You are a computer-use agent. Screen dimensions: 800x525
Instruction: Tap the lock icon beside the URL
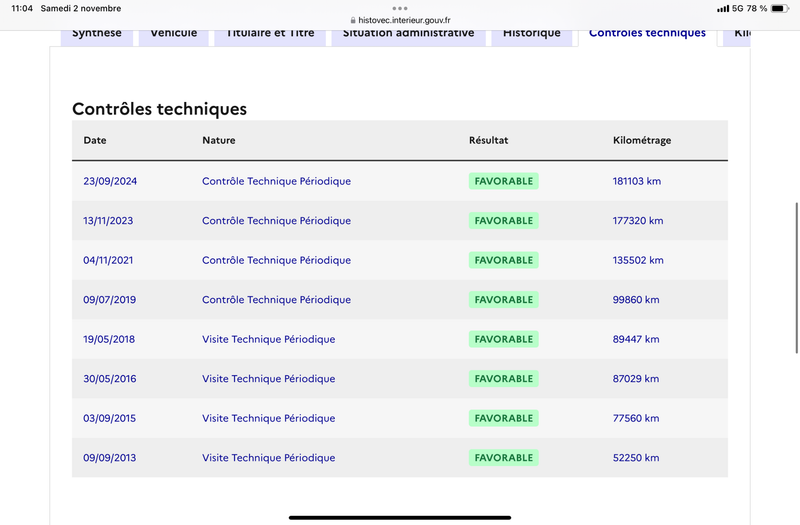pyautogui.click(x=353, y=20)
